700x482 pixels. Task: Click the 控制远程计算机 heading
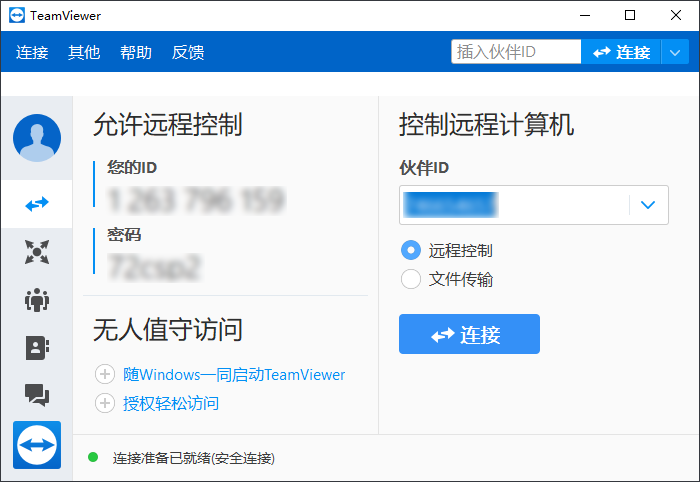(x=486, y=124)
